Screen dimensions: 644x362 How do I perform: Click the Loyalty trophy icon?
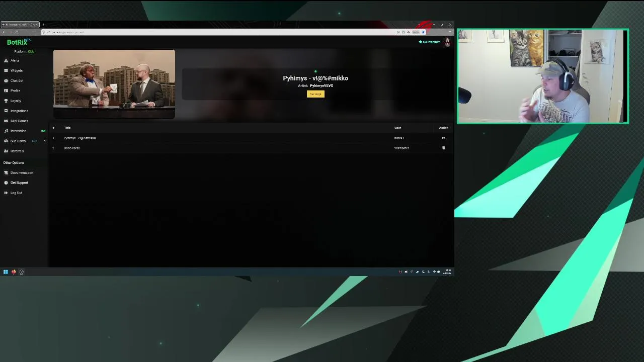[6, 101]
